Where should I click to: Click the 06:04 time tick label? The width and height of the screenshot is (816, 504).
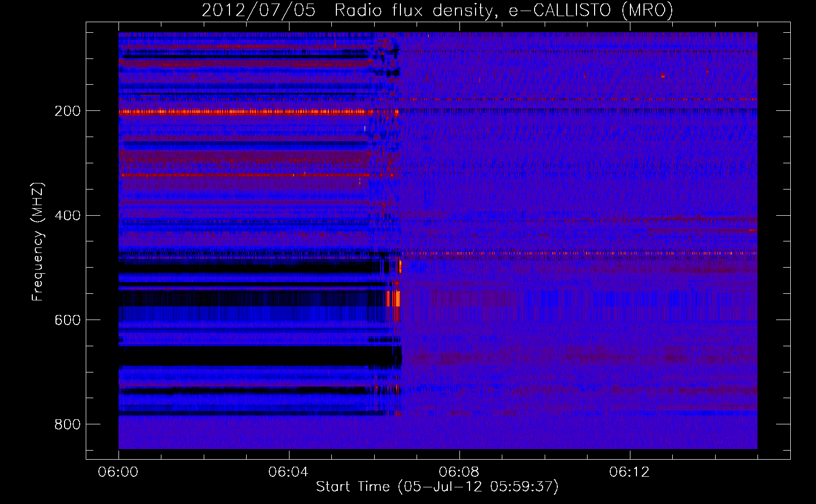coord(289,472)
